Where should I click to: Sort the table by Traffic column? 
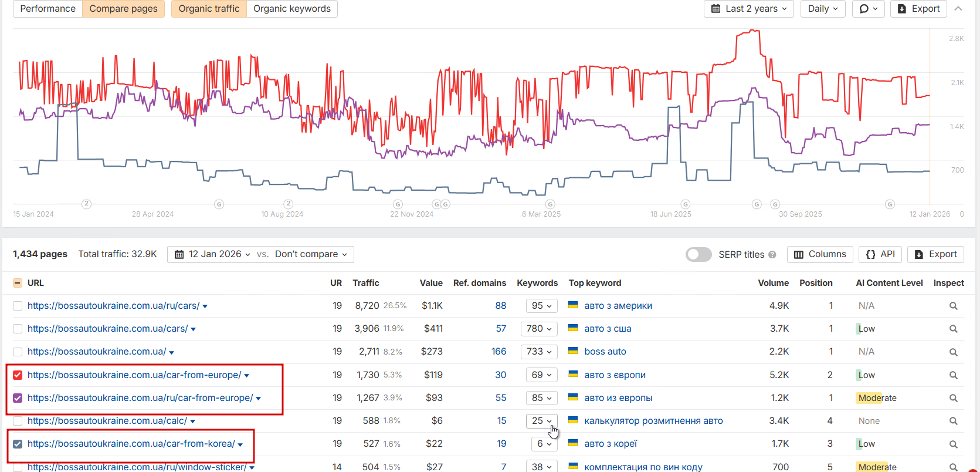366,283
